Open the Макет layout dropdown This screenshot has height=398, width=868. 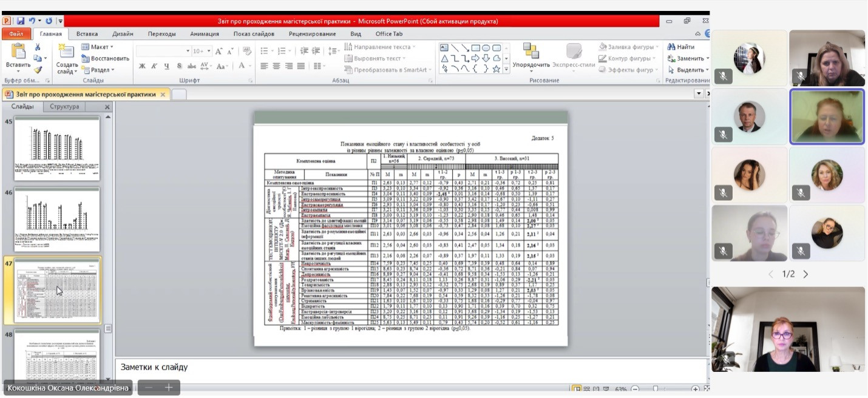98,47
